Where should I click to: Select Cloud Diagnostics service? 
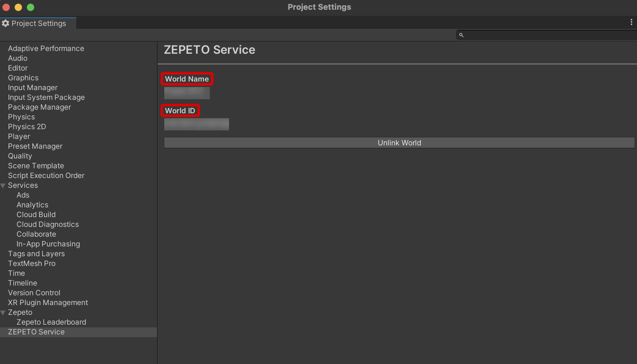tap(48, 224)
